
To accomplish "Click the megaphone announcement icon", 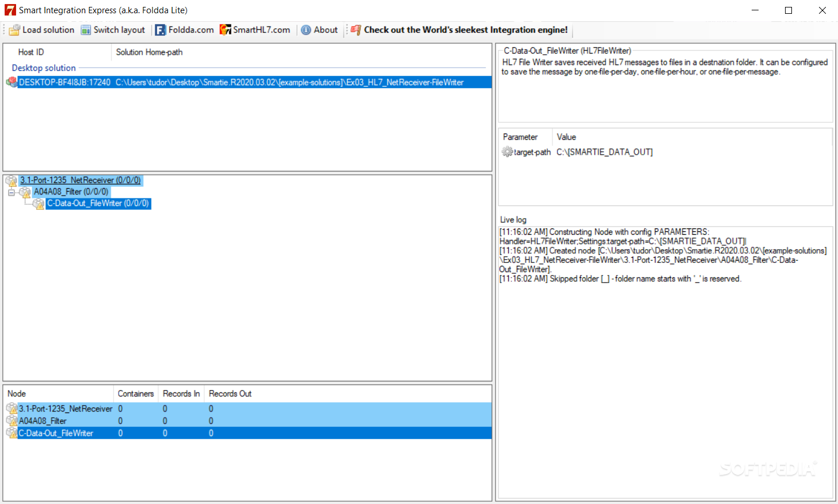I will [x=356, y=30].
